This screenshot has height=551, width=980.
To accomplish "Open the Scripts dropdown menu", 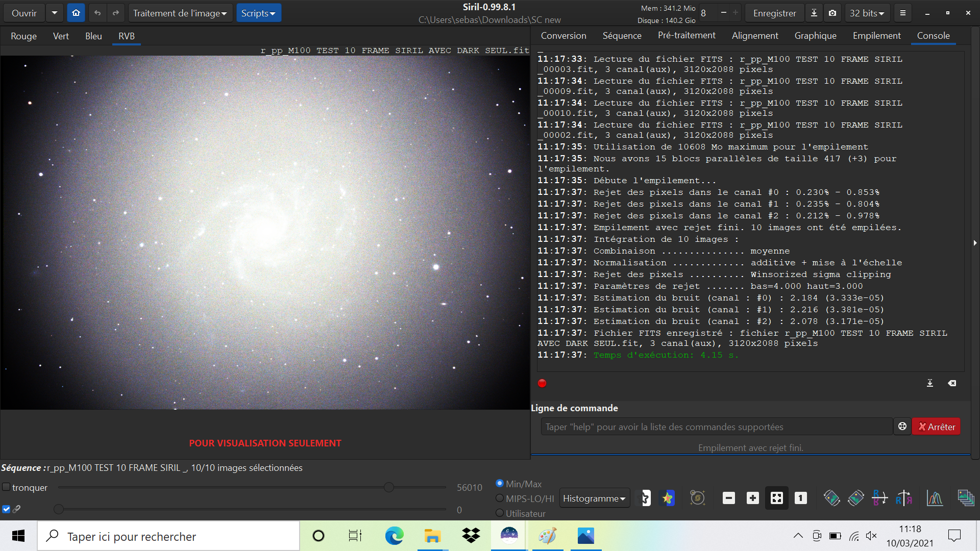I will [258, 13].
